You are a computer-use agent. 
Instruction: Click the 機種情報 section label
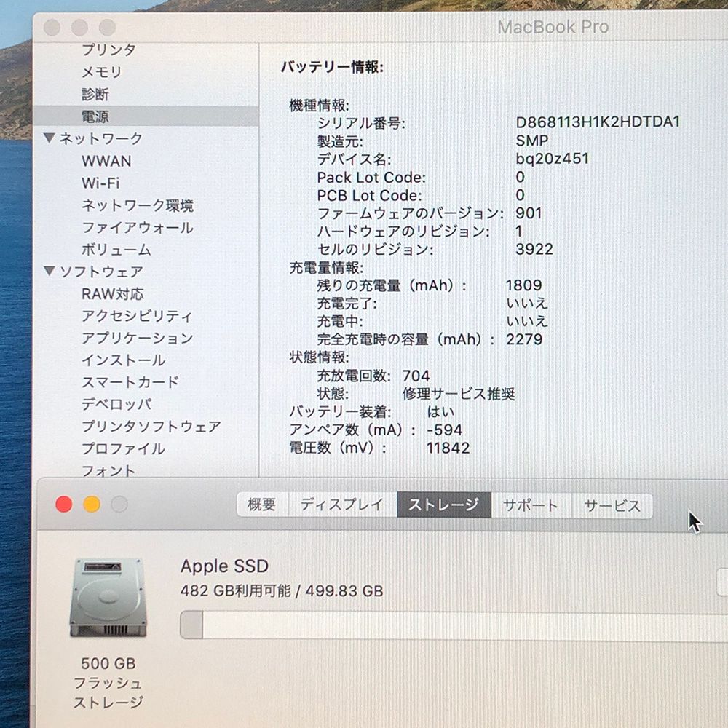pyautogui.click(x=319, y=106)
